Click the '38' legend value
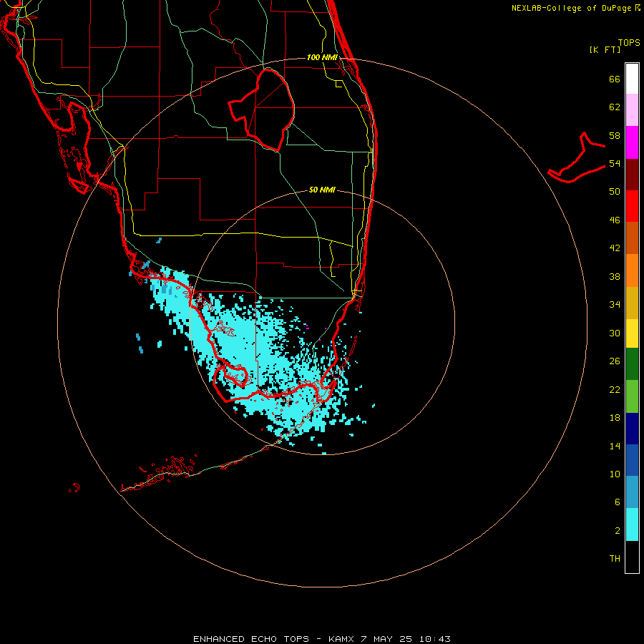The width and height of the screenshot is (644, 644). pyautogui.click(x=615, y=276)
